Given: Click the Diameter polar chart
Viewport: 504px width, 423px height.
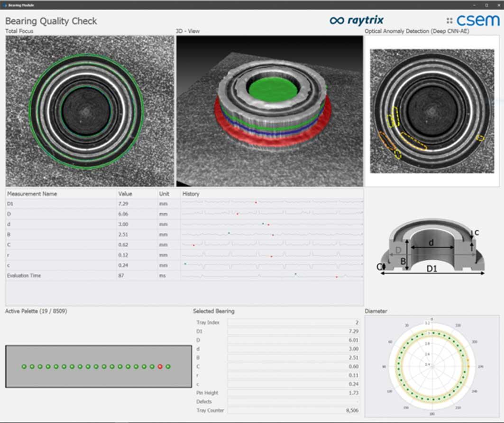Looking at the screenshot, I should [432, 366].
